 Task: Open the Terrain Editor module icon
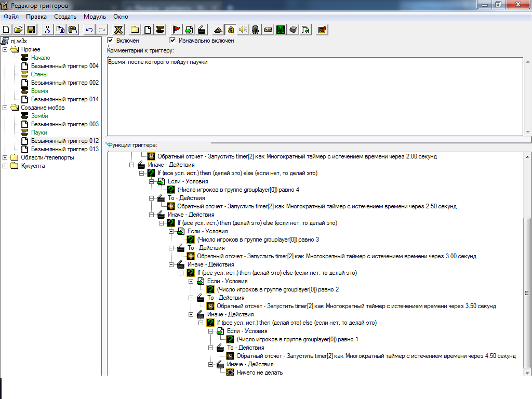(218, 30)
